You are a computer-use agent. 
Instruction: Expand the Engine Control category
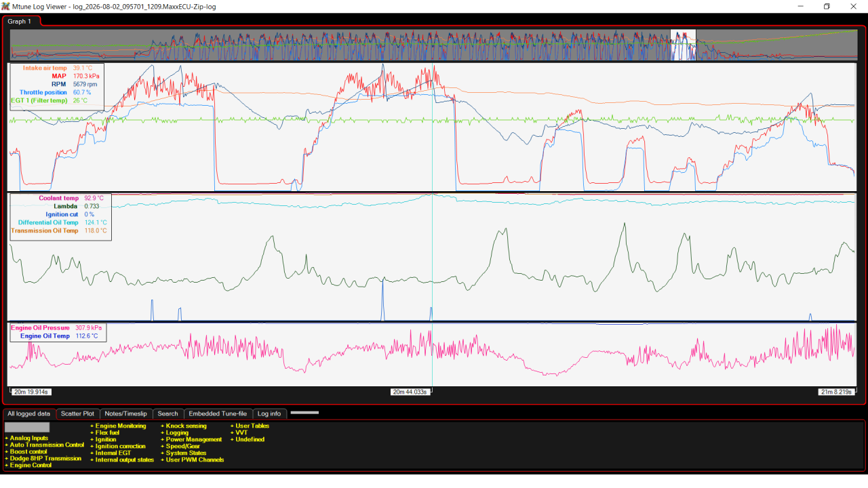tap(28, 465)
